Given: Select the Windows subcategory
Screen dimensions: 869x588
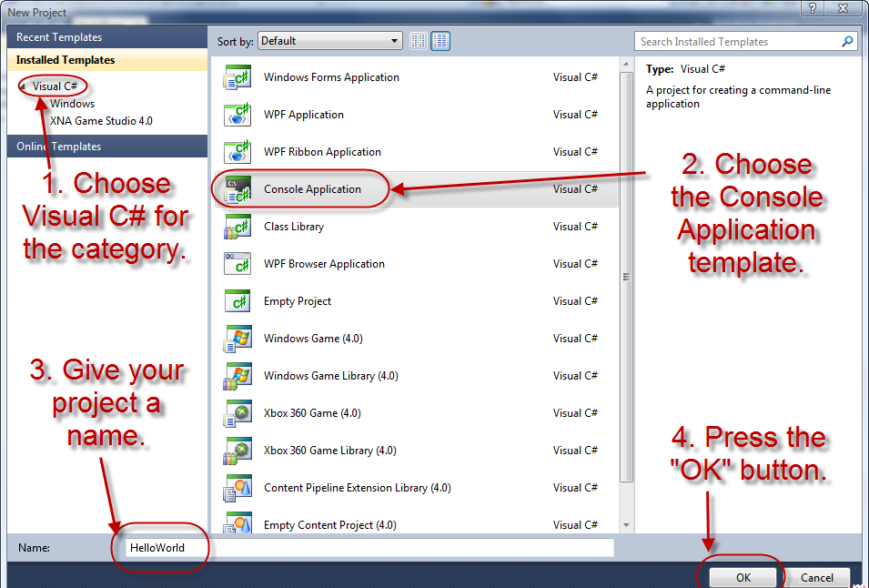Looking at the screenshot, I should tap(72, 104).
